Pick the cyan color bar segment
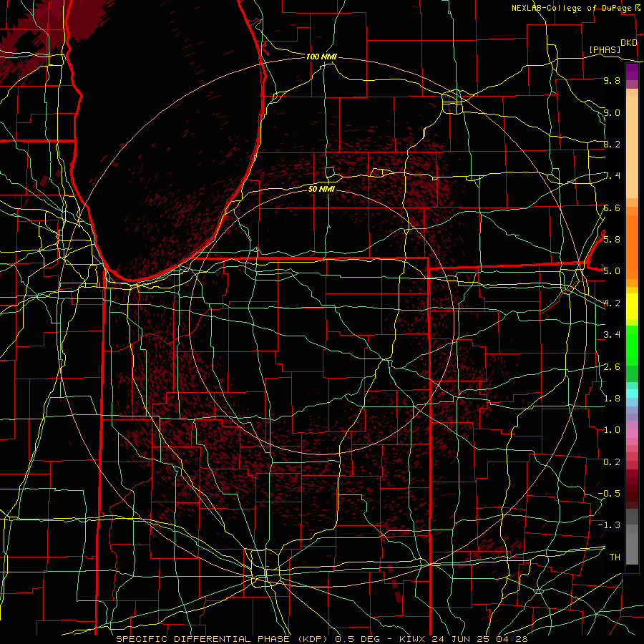Image resolution: width=644 pixels, height=644 pixels. pyautogui.click(x=632, y=394)
